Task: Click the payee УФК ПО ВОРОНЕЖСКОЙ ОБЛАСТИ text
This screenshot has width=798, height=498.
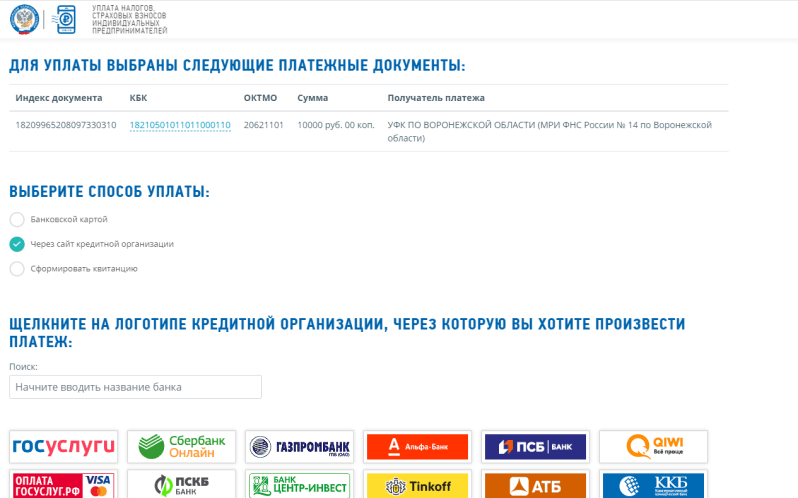Action: (x=550, y=131)
